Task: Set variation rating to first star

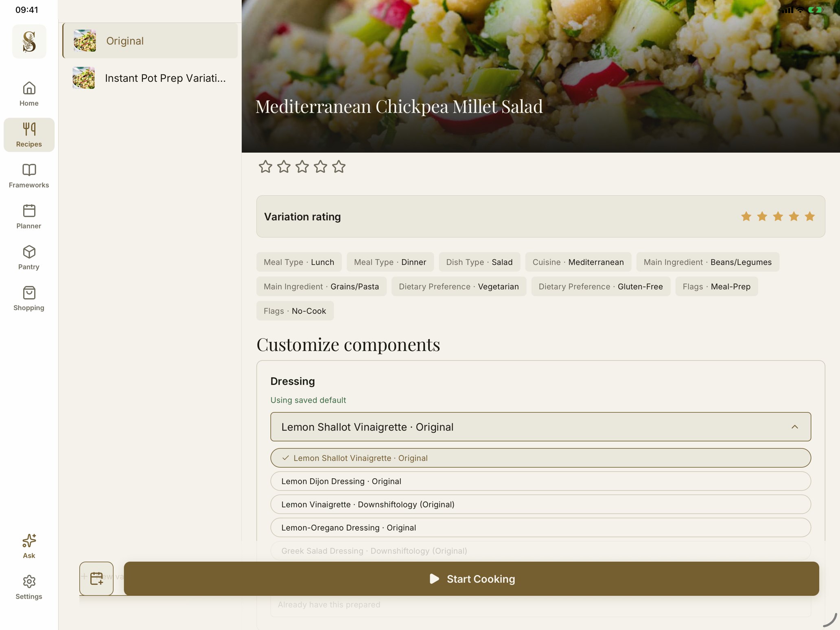Action: pyautogui.click(x=746, y=217)
